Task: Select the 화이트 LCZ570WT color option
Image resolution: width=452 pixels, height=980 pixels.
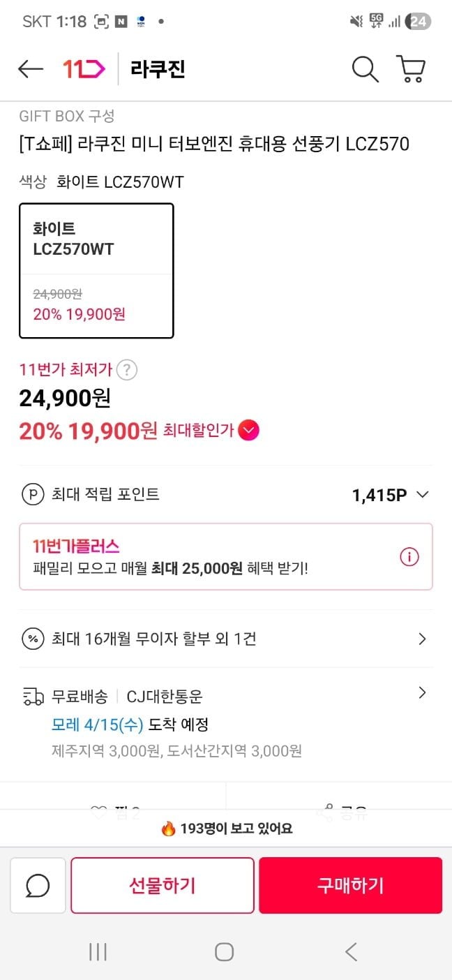Action: coord(96,270)
